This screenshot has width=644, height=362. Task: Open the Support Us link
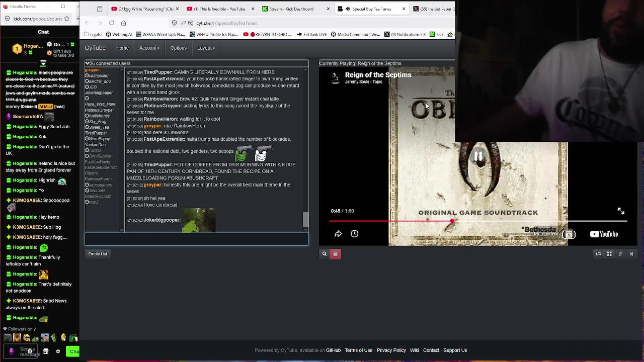click(455, 350)
